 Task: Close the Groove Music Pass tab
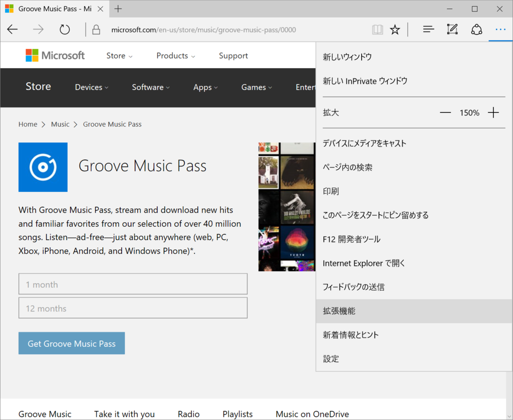pos(100,9)
